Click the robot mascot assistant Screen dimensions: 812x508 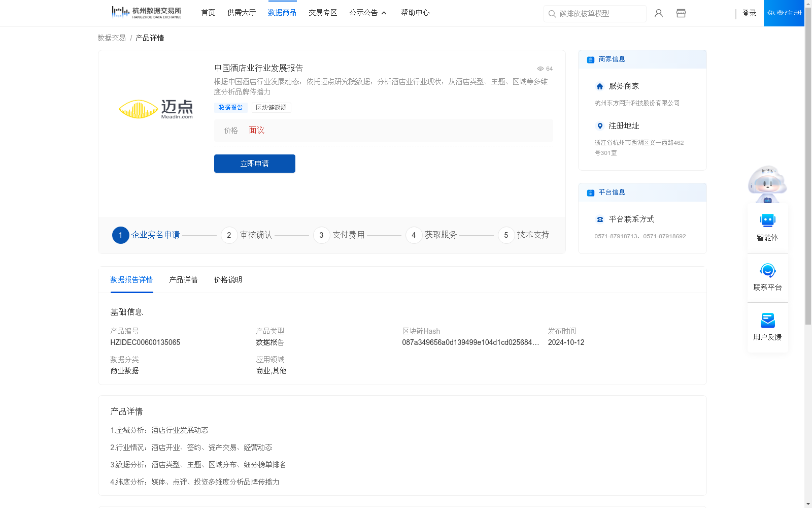tap(767, 184)
